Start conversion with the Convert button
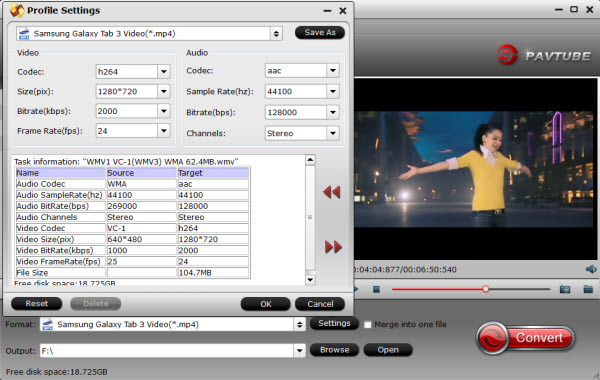The width and height of the screenshot is (600, 380). 526,338
